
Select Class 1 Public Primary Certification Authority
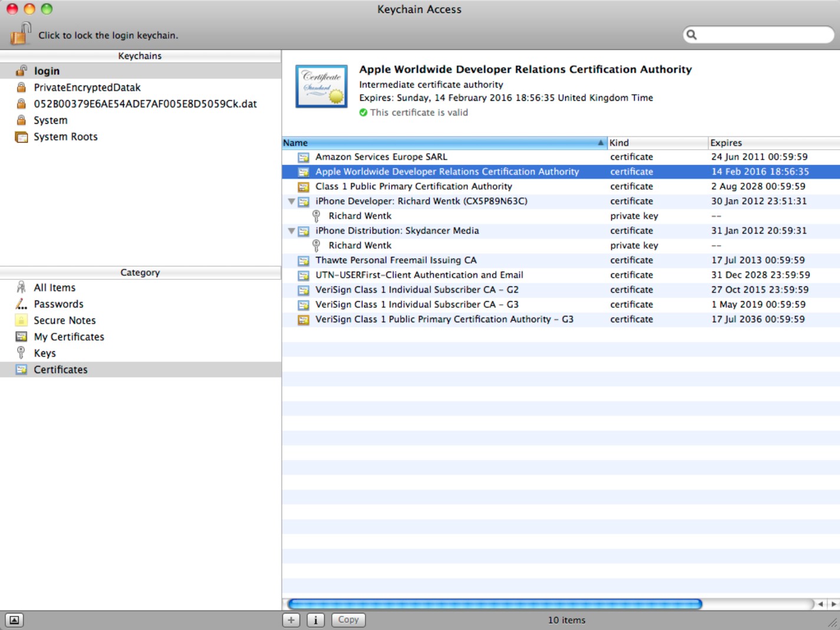pyautogui.click(x=561, y=186)
